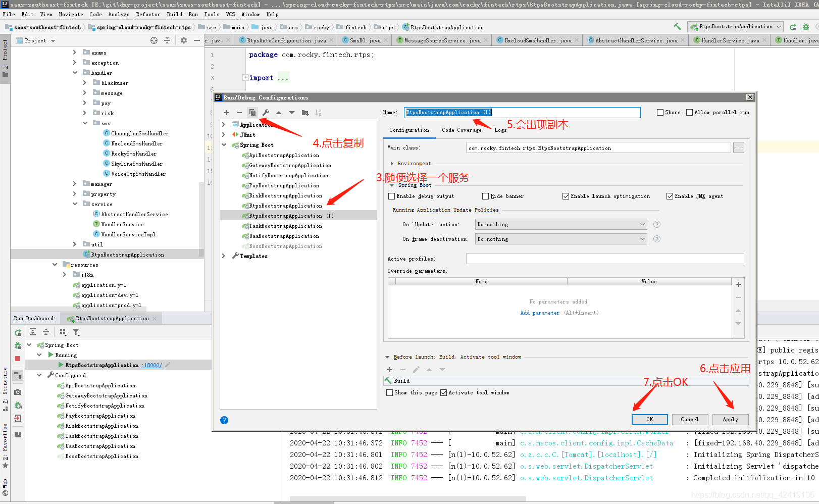Create a new folder for configurations
Screen dimensions: 819x504
305,112
